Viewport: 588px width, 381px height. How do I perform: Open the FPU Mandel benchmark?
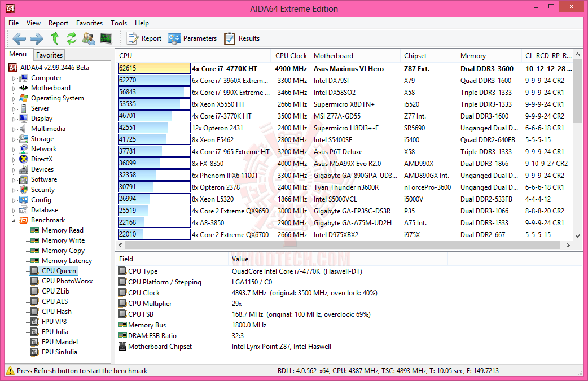pos(60,341)
